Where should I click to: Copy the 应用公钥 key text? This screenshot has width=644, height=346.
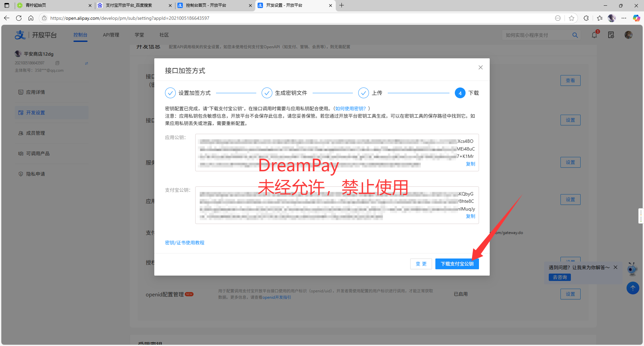click(470, 164)
